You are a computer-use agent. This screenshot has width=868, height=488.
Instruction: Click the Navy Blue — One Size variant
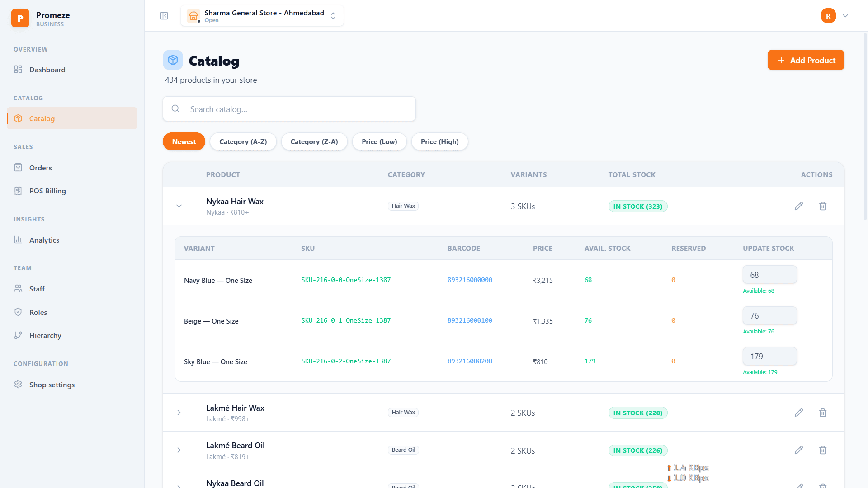(218, 281)
